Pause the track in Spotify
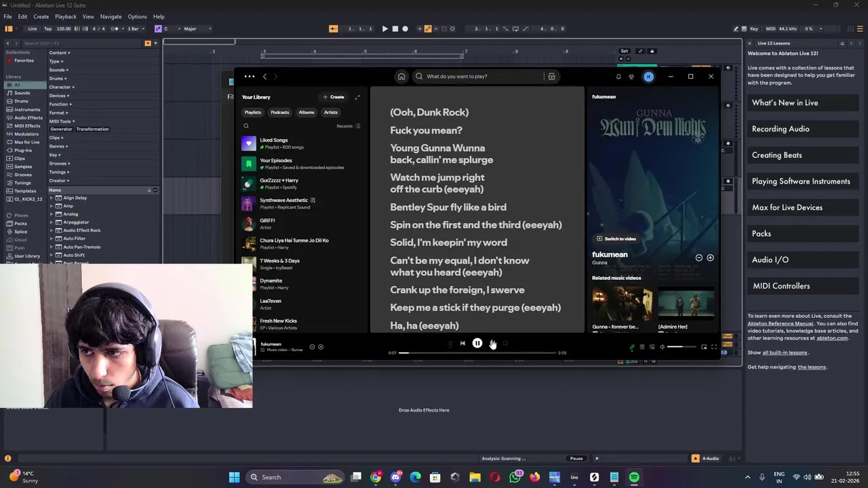The width and height of the screenshot is (868, 488). coord(477,344)
